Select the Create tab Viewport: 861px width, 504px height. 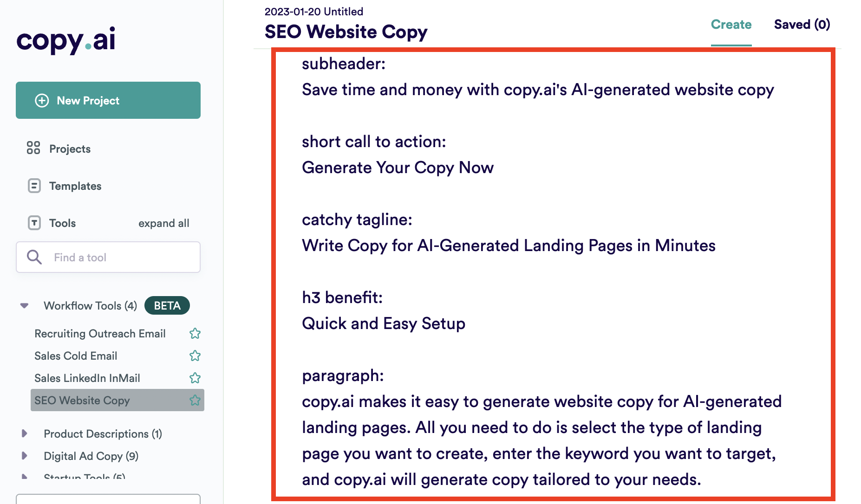[731, 24]
